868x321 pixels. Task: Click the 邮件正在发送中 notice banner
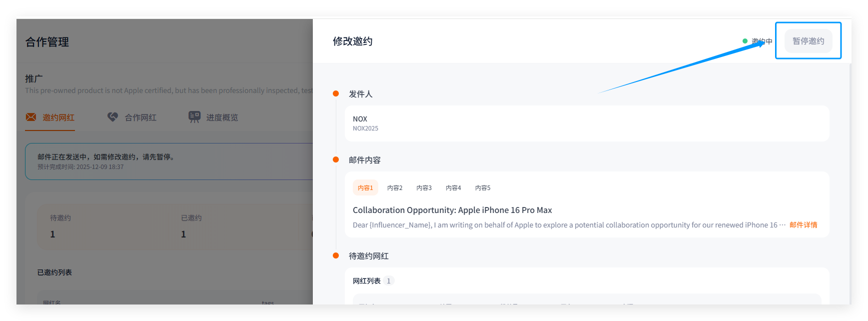pos(170,161)
